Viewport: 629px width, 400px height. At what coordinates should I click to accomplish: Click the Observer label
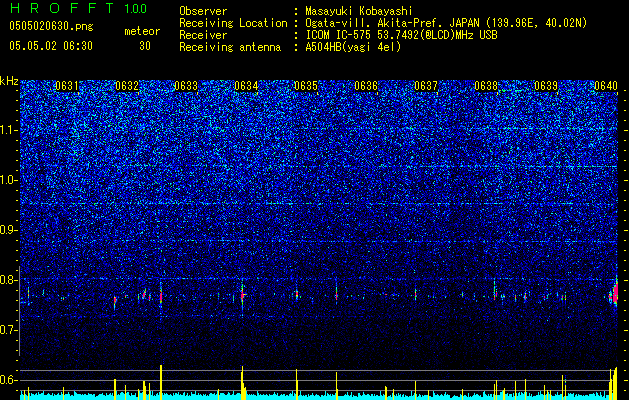coord(203,11)
